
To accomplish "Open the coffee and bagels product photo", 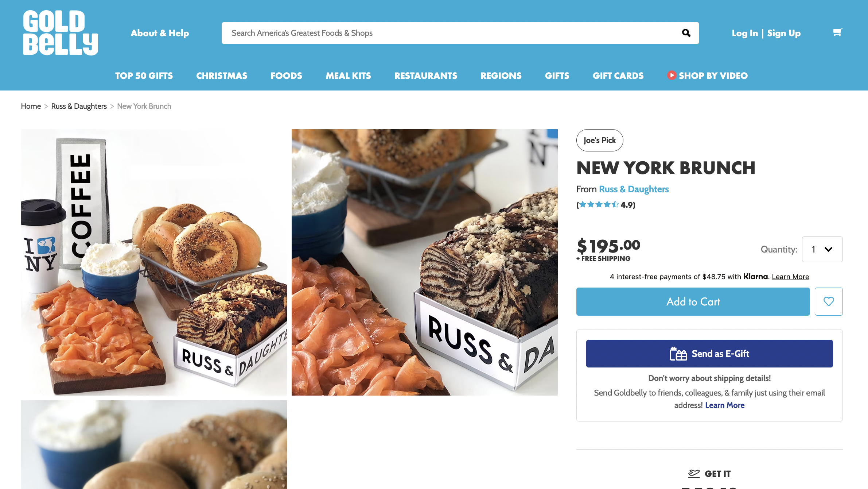I will click(154, 262).
